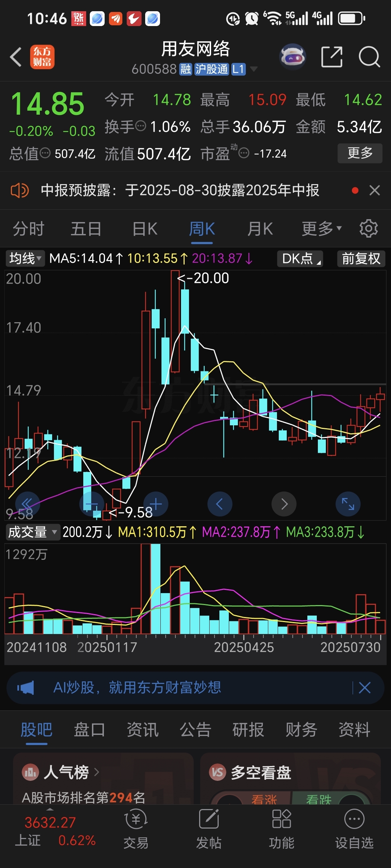Viewport: 391px width, 868px height.
Task: Tap the 发帖 compose icon
Action: 209,819
